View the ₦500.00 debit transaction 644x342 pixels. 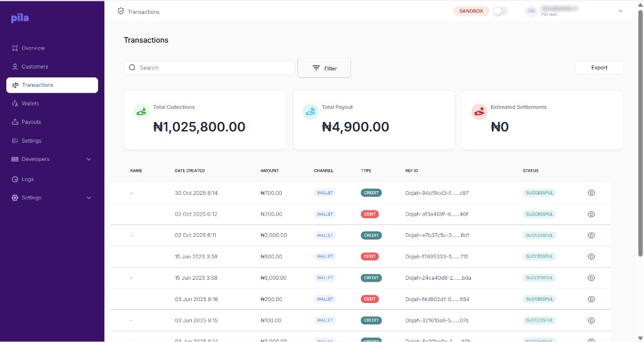pos(591,256)
